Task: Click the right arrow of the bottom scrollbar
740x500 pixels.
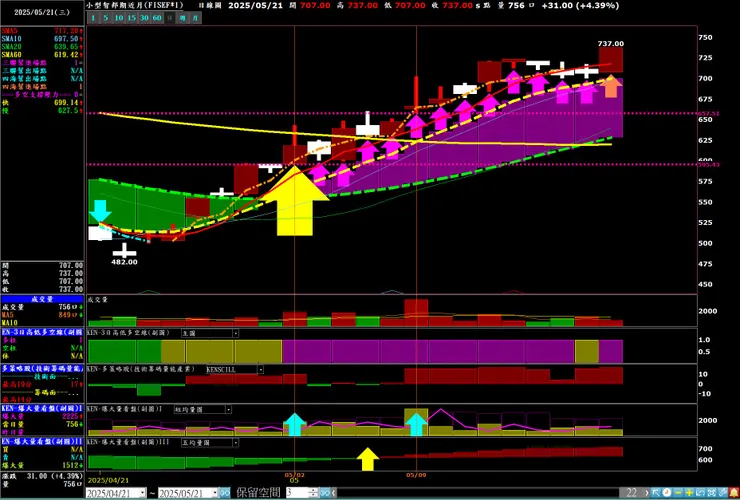Action: (x=647, y=493)
